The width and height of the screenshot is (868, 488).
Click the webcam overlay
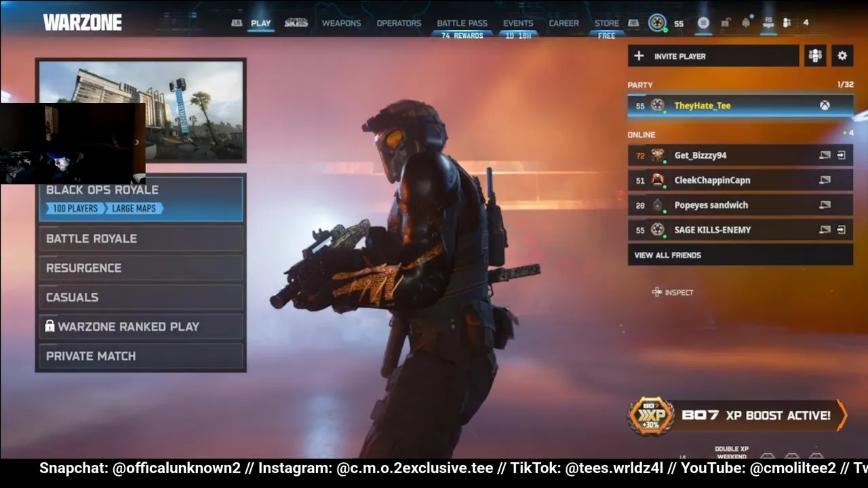point(73,143)
